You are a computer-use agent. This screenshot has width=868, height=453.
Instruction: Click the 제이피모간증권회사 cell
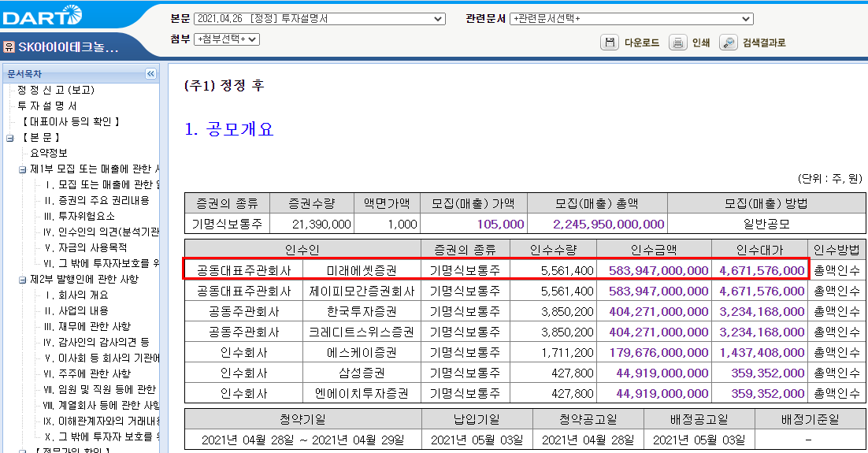tap(362, 291)
